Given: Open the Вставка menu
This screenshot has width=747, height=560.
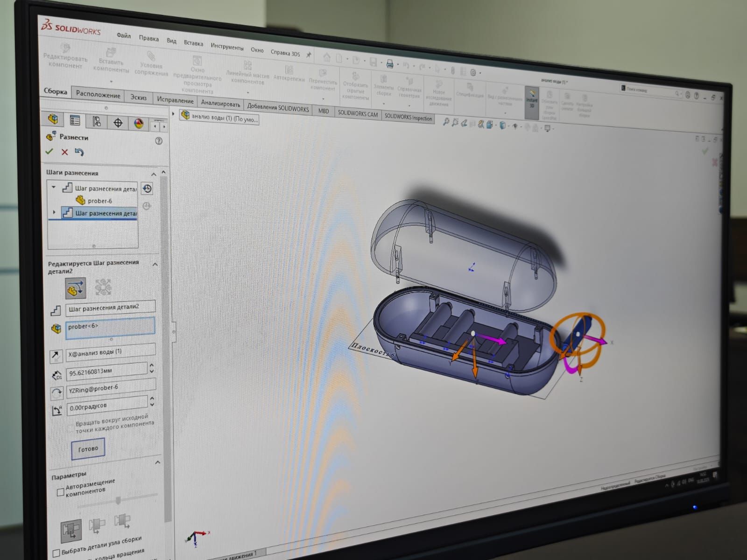Looking at the screenshot, I should pos(193,43).
